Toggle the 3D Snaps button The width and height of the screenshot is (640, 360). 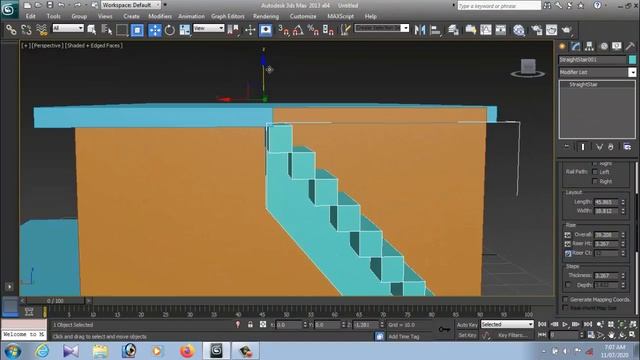click(x=283, y=30)
